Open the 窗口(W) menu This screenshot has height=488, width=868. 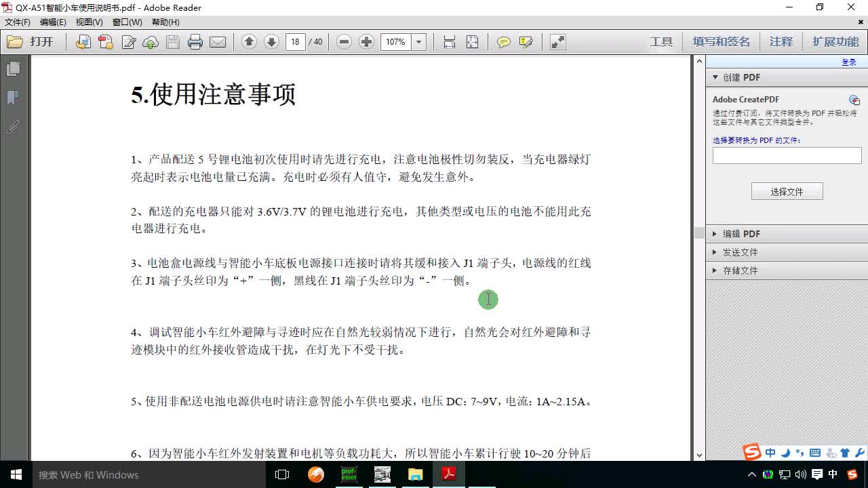pyautogui.click(x=127, y=22)
